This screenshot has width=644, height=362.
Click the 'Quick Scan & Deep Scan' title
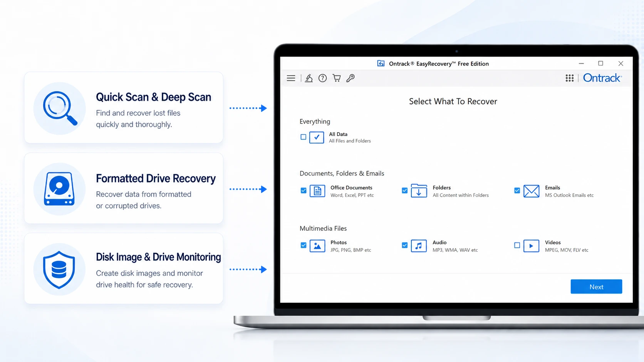point(153,97)
